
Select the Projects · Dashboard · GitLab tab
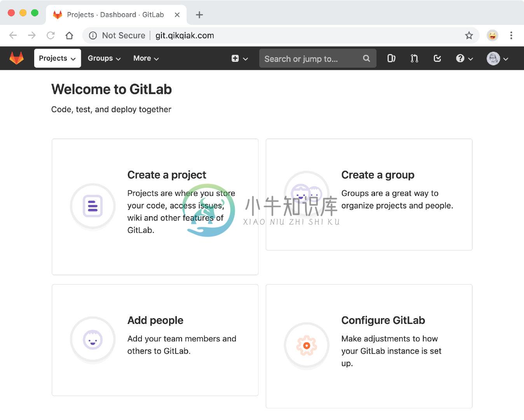[x=115, y=15]
